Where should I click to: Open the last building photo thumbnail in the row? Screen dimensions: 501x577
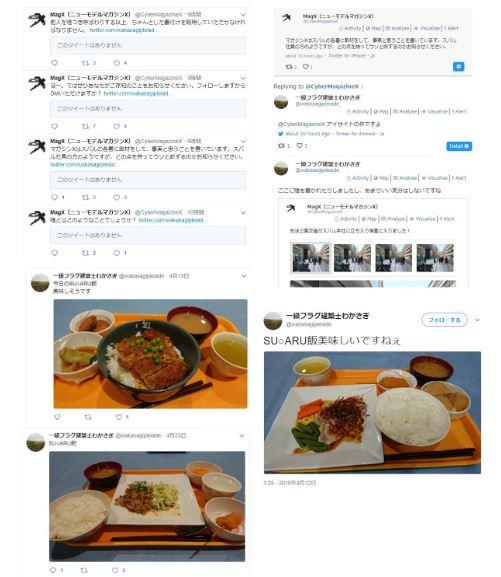pos(435,258)
